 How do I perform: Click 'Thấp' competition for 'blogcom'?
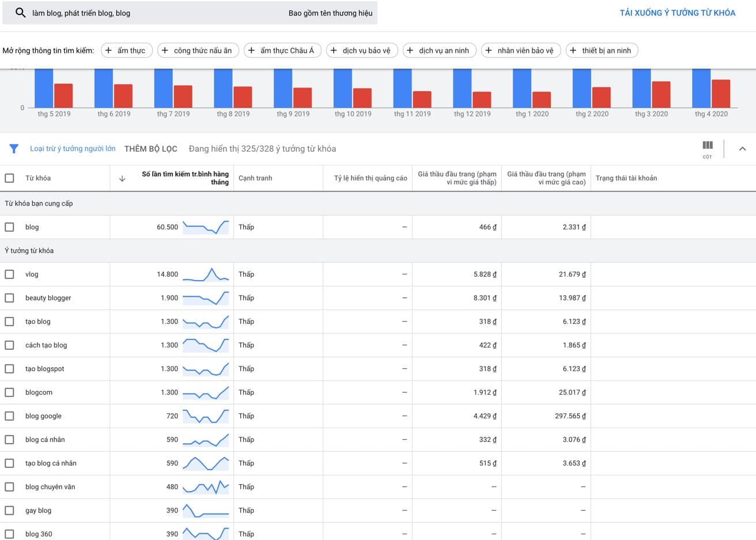(x=246, y=392)
